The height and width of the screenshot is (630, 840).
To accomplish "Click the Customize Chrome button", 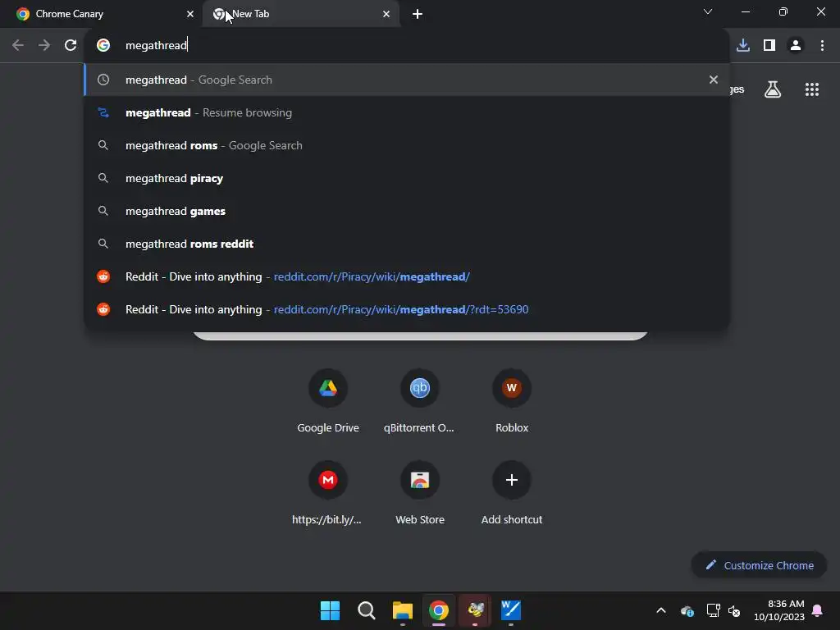I will (x=759, y=565).
